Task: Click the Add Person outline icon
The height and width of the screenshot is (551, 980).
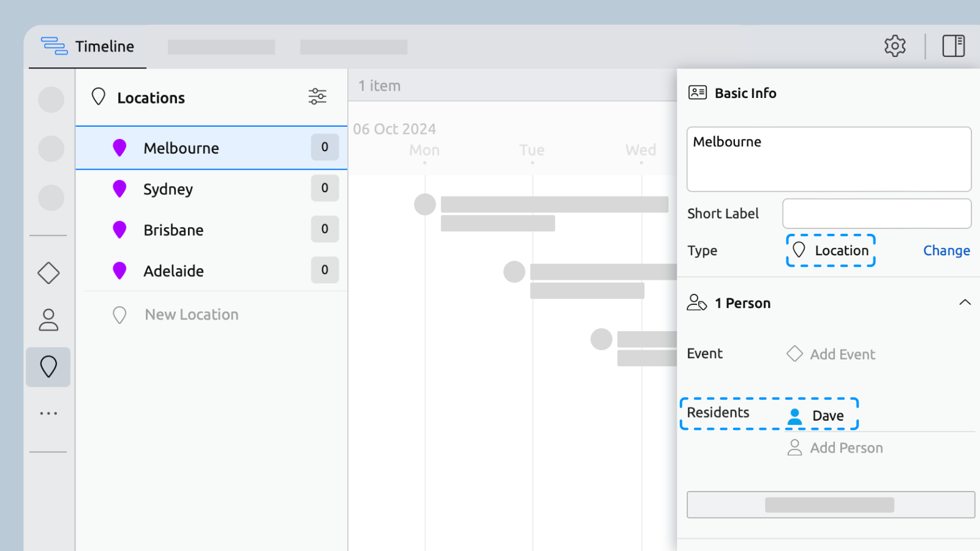Action: pos(794,448)
